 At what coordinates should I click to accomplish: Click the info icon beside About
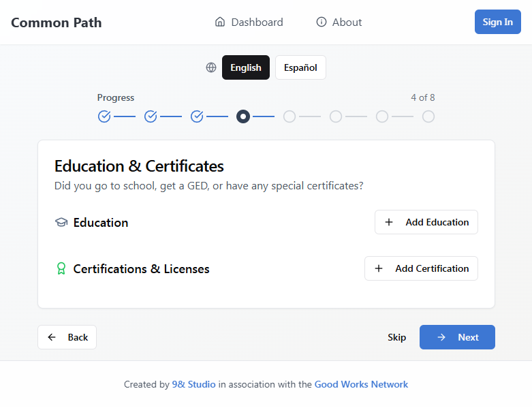(322, 22)
